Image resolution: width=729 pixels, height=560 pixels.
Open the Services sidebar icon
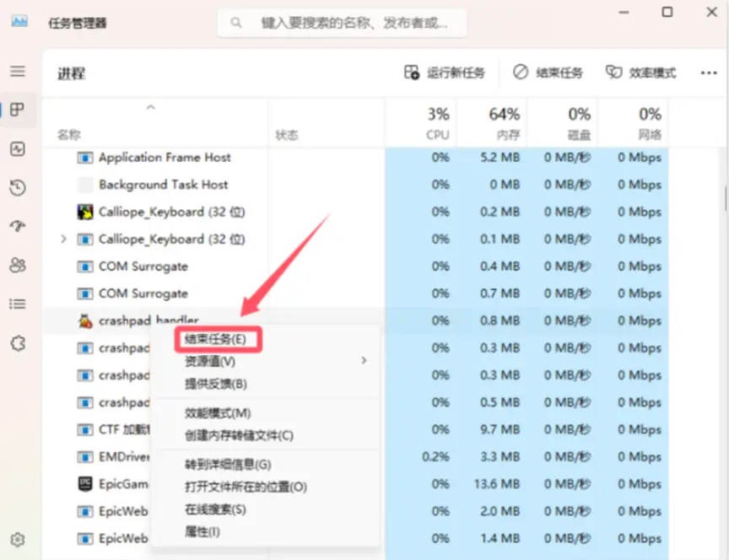18,343
